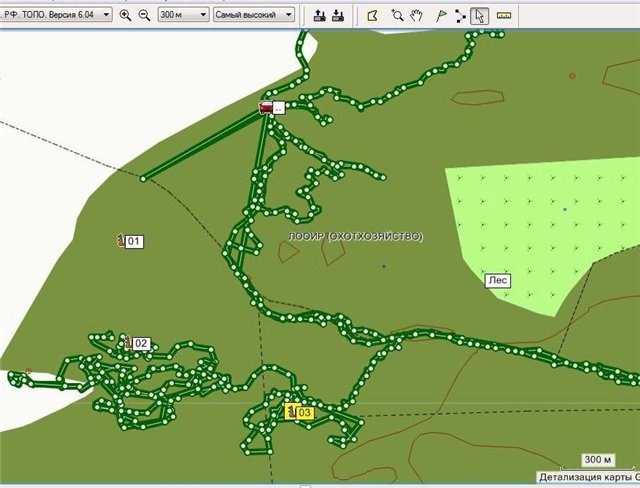Click waypoint 01 on the map
The image size is (640, 488).
pos(131,241)
